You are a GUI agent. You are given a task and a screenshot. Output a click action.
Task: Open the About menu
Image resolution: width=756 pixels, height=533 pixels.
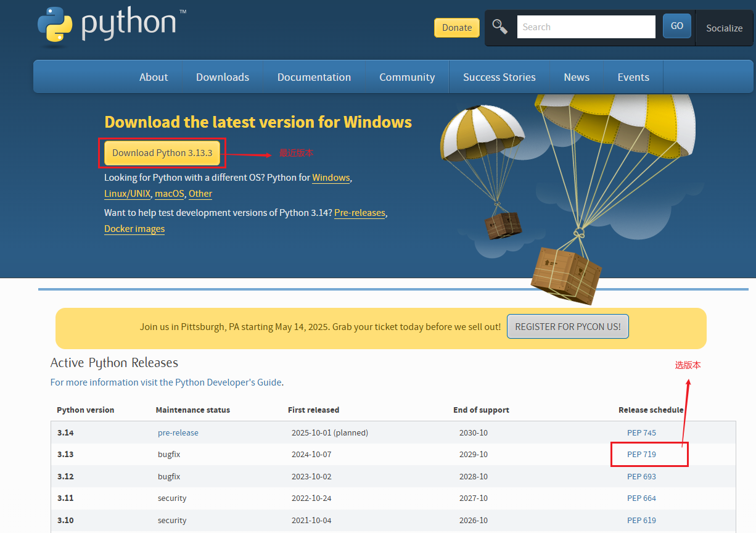pyautogui.click(x=153, y=76)
